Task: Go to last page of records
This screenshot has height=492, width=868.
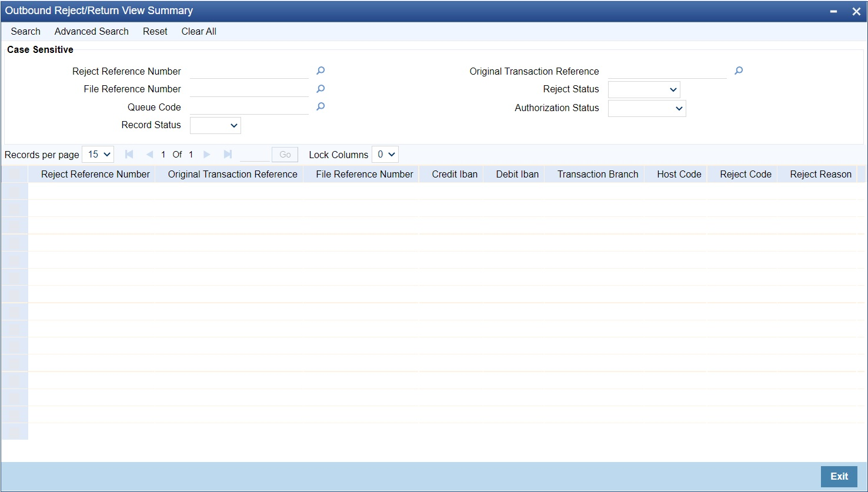Action: coord(228,155)
